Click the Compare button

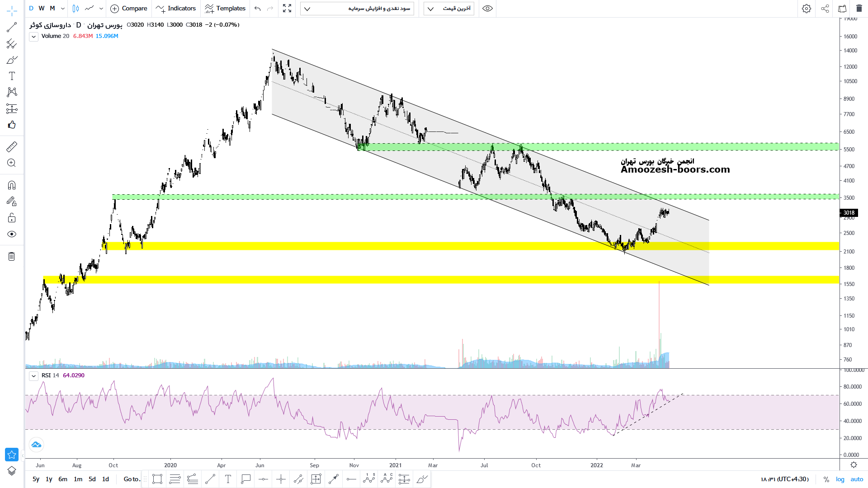(x=129, y=9)
